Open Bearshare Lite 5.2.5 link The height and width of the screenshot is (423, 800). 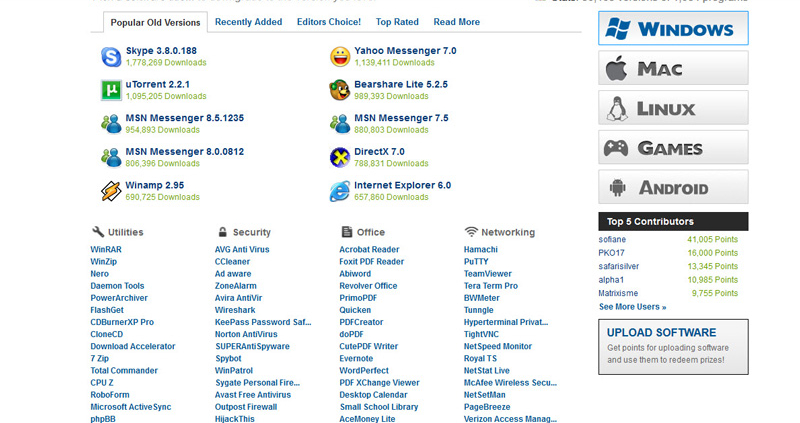pyautogui.click(x=401, y=84)
